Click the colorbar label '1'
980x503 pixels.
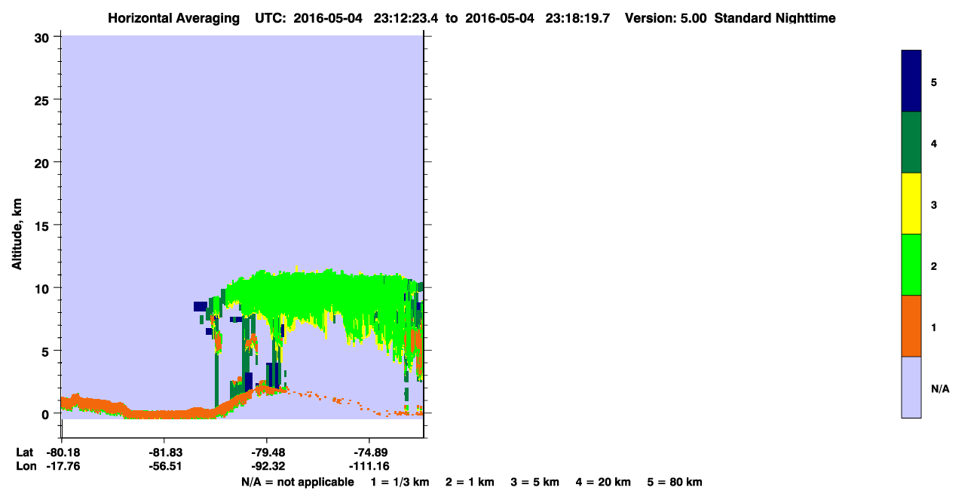click(934, 327)
